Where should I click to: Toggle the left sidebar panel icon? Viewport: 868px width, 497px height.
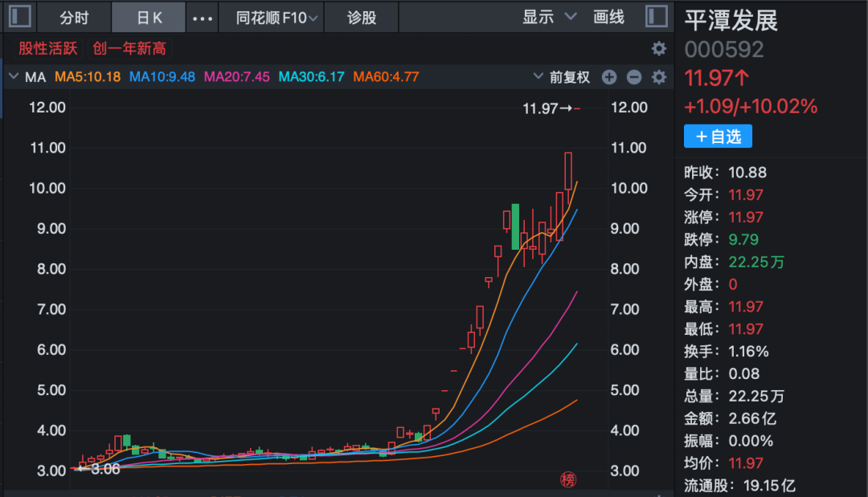(x=19, y=17)
